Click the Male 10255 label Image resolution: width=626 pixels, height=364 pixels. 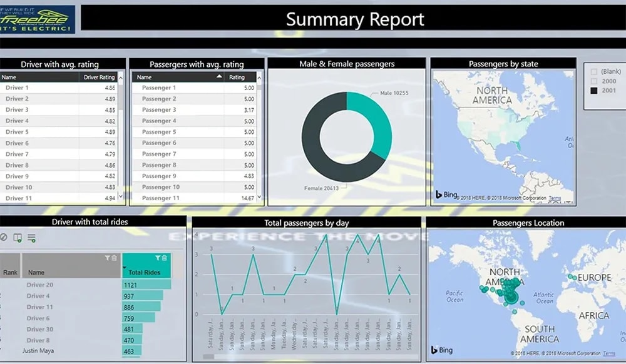point(394,93)
